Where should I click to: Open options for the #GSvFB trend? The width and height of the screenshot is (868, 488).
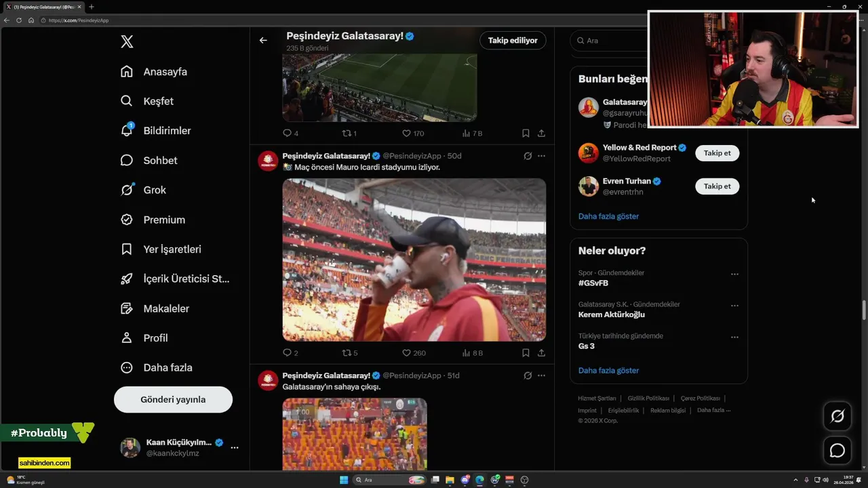coord(734,274)
